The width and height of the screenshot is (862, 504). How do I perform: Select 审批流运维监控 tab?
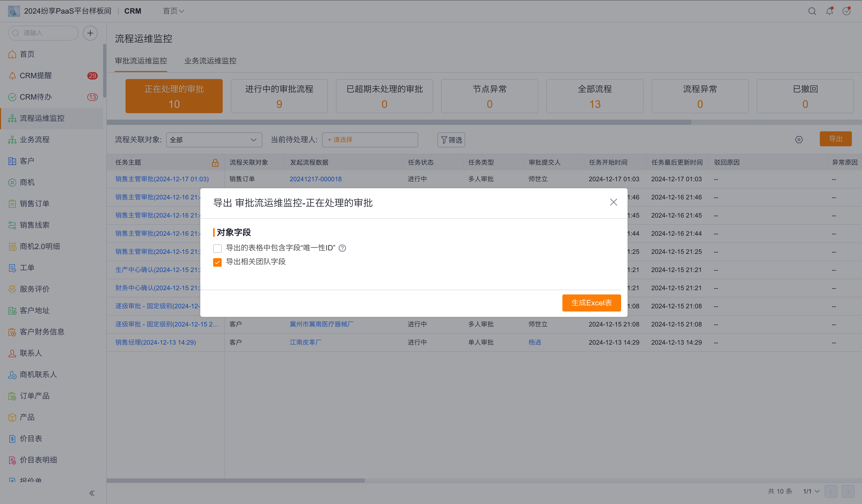click(141, 61)
